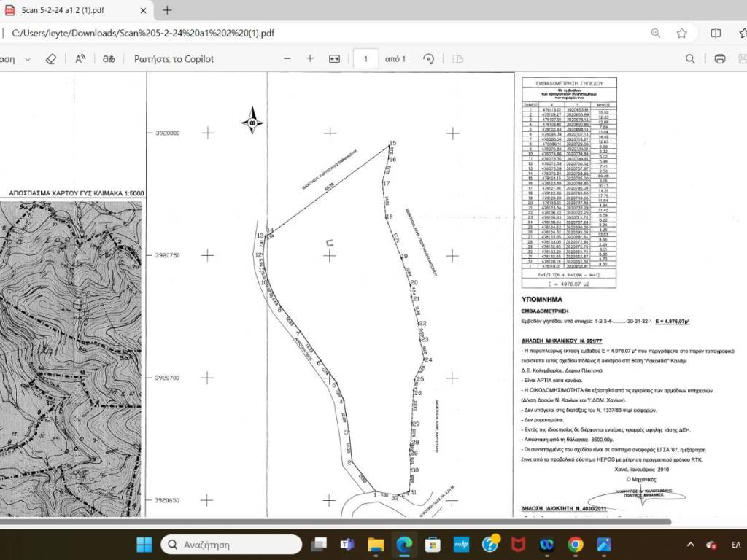Viewport: 747px width, 560px height.
Task: Click the page number input field
Action: point(365,59)
